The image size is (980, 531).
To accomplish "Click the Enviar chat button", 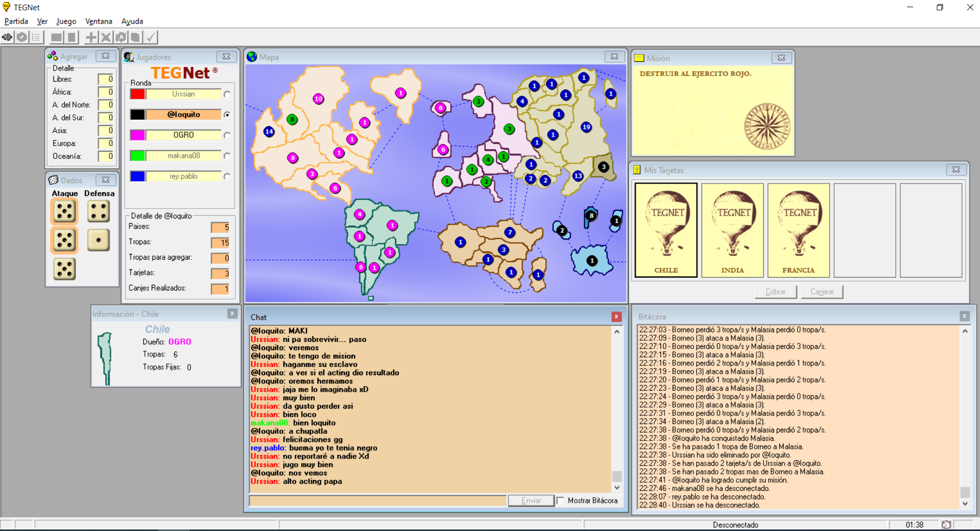I will coord(531,500).
